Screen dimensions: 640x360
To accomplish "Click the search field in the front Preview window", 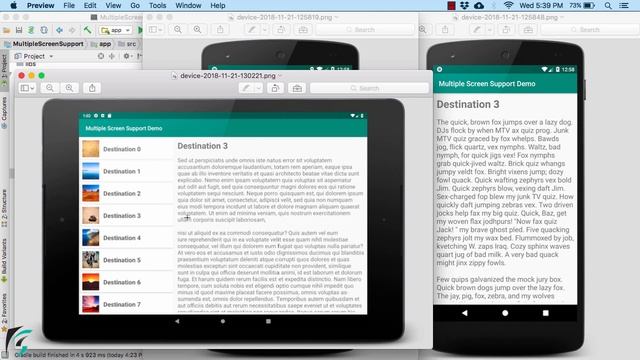I will click(369, 88).
